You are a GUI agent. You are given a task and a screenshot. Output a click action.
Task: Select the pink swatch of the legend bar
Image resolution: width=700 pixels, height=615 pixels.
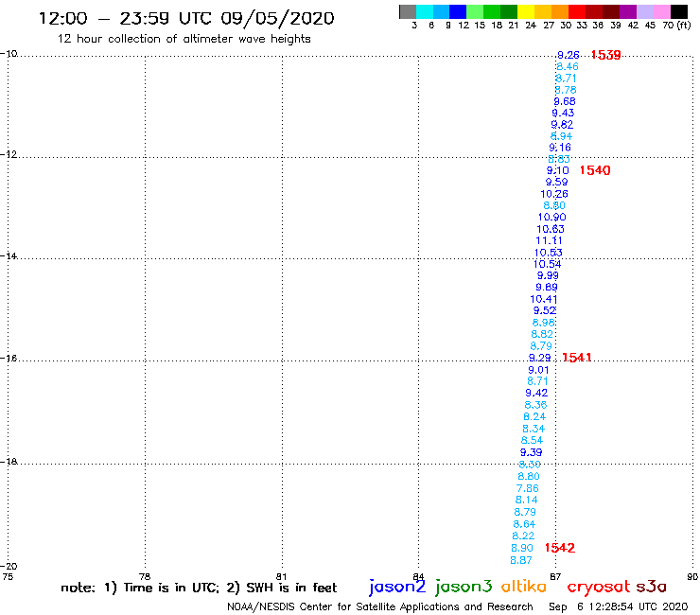point(661,11)
